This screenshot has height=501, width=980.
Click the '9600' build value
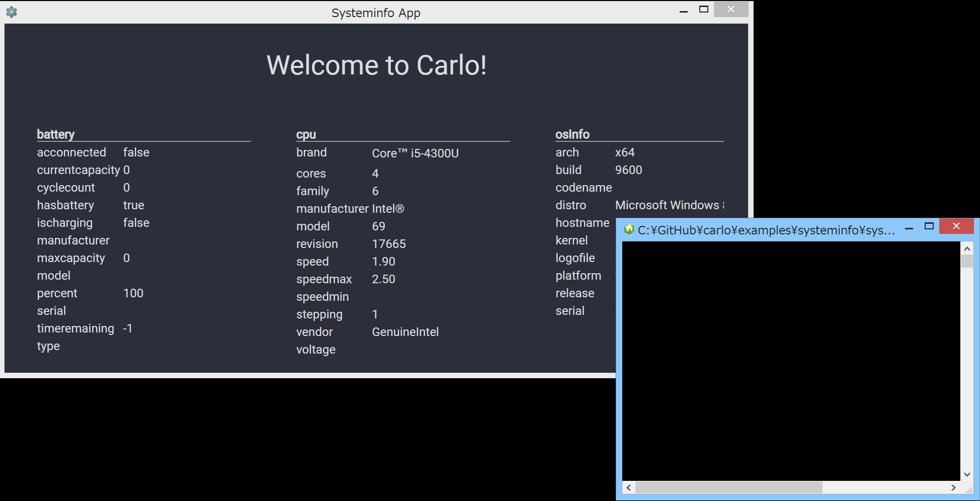(x=628, y=170)
